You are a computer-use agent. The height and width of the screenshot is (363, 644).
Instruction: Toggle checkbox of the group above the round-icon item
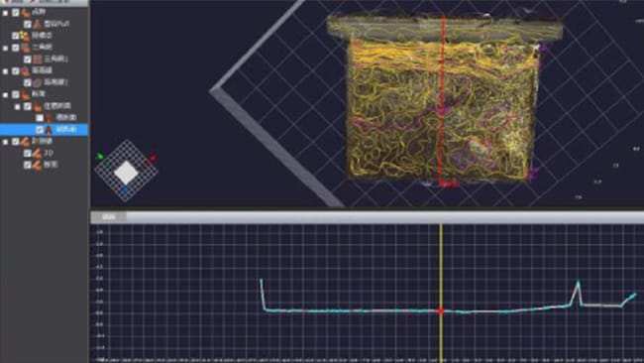pyautogui.click(x=16, y=71)
